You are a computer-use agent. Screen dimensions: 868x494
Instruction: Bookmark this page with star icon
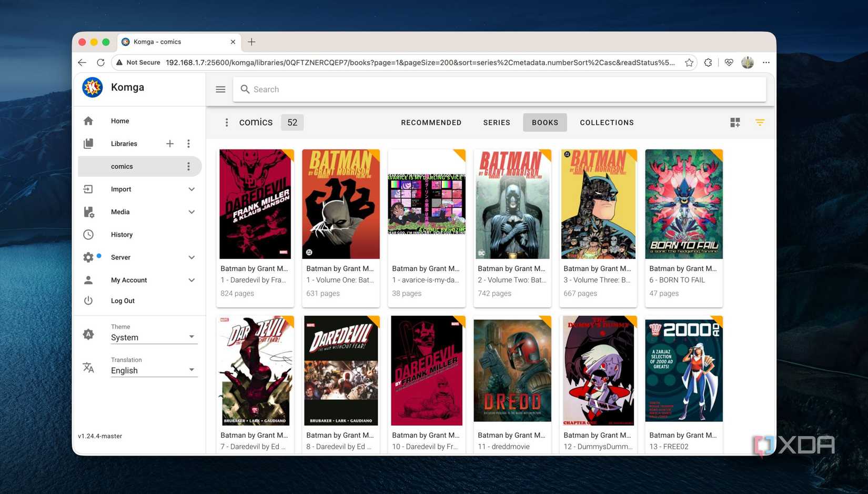pos(689,63)
